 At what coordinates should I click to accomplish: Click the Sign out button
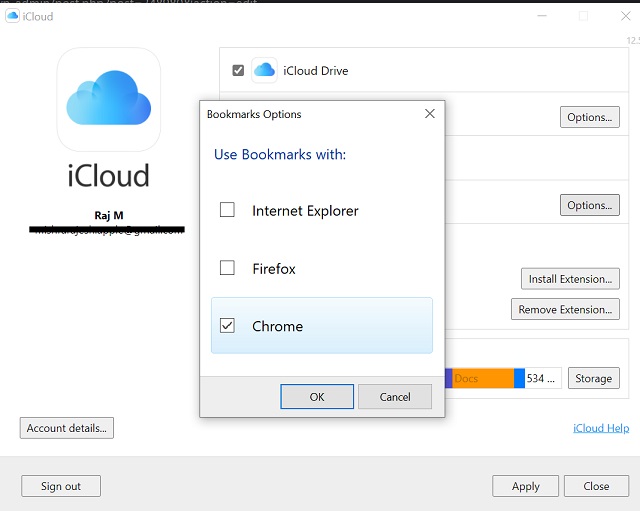[x=61, y=486]
